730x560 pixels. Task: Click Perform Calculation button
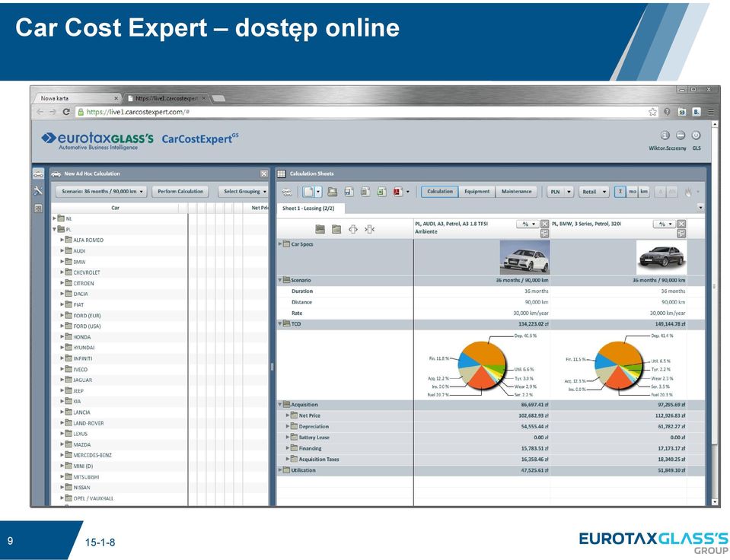tap(180, 191)
